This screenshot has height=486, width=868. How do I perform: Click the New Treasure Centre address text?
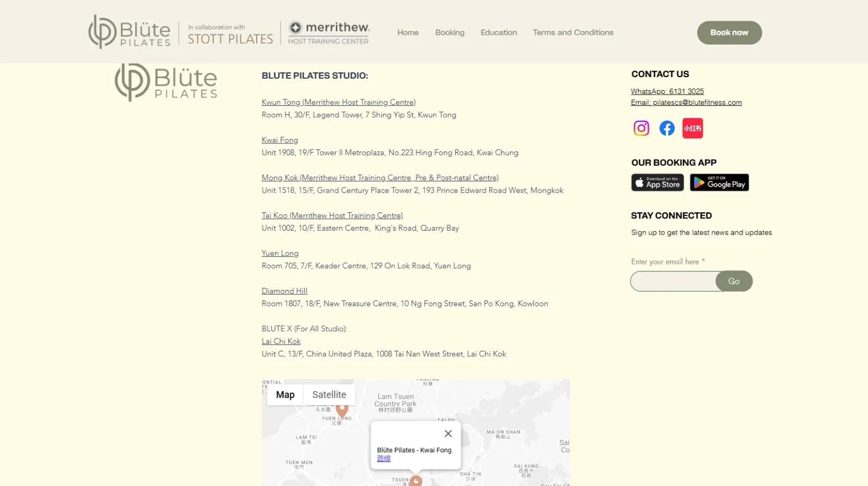(405, 304)
